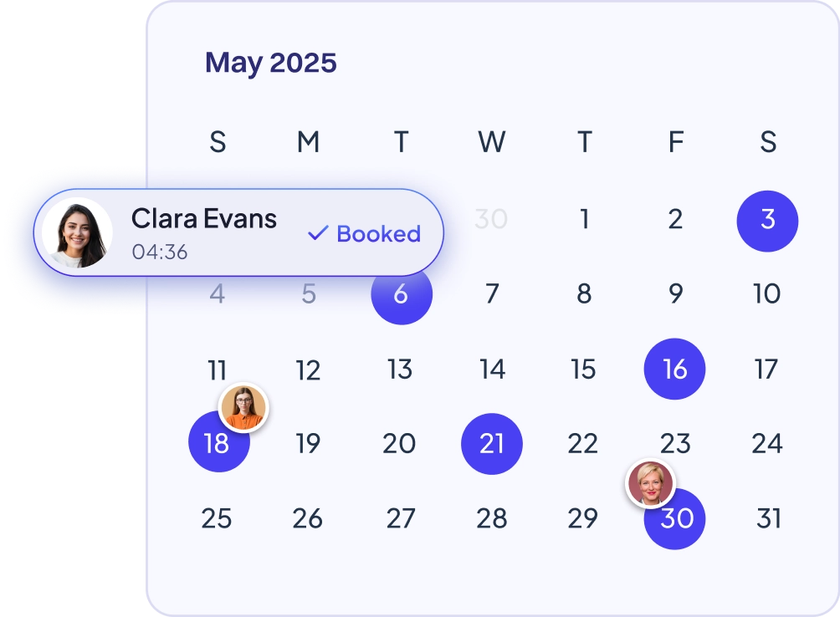
Task: Click the W weekday column header
Action: 491,142
